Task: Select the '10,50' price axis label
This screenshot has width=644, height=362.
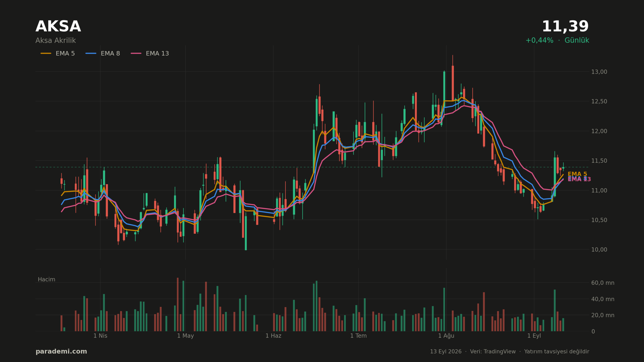Action: 599,220
